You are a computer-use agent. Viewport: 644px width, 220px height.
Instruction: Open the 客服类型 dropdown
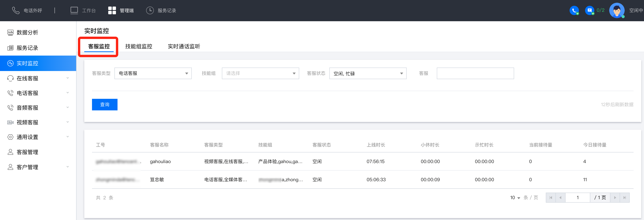(x=153, y=73)
